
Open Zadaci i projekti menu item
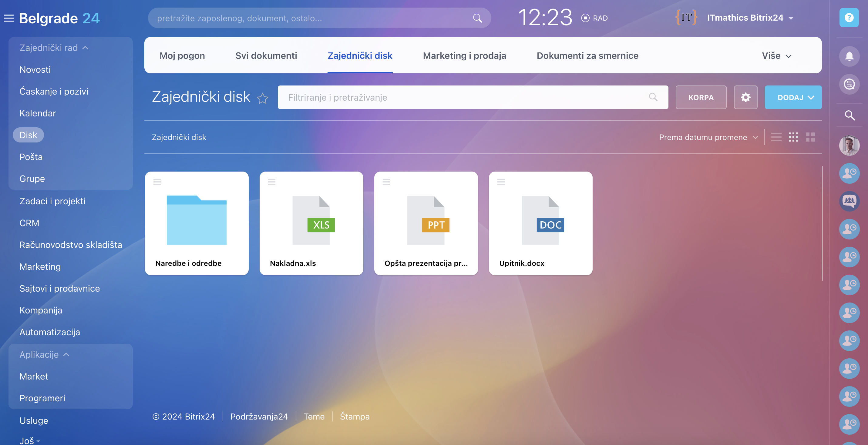(x=52, y=201)
